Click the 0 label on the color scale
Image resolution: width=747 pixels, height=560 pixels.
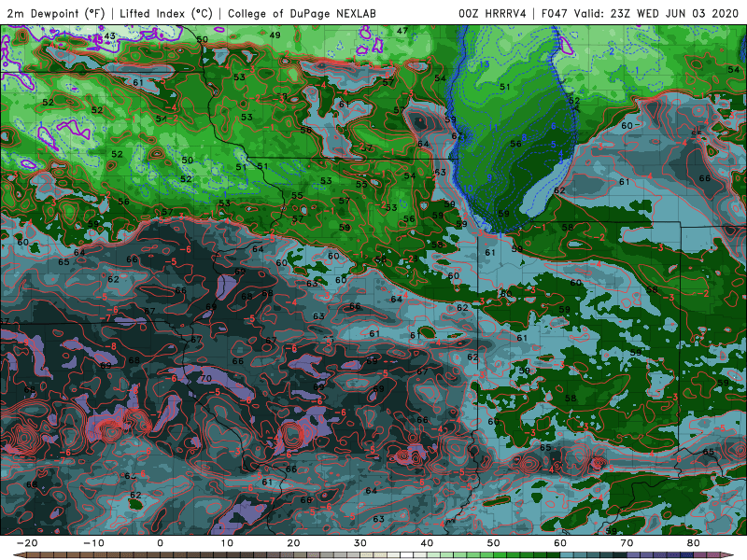point(160,543)
